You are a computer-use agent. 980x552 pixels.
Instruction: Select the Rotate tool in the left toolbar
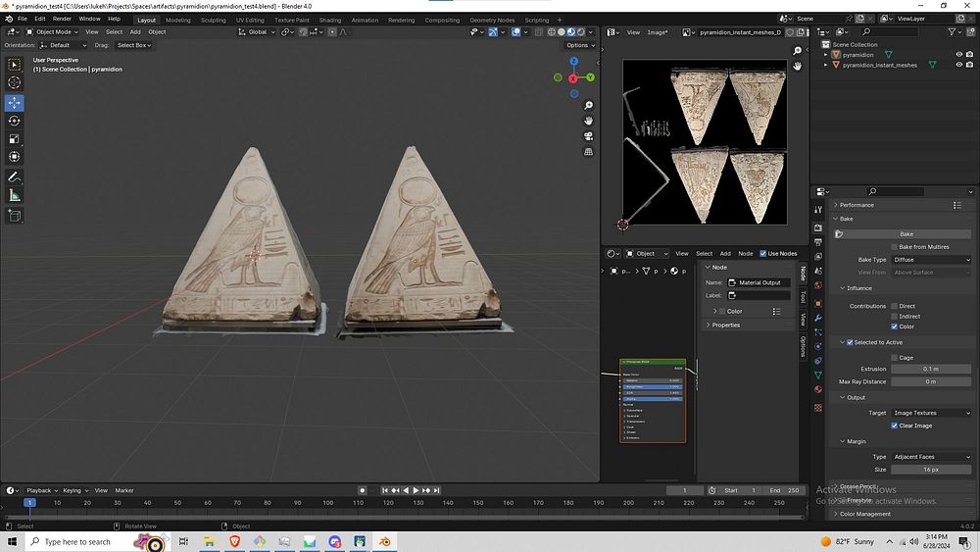point(15,121)
